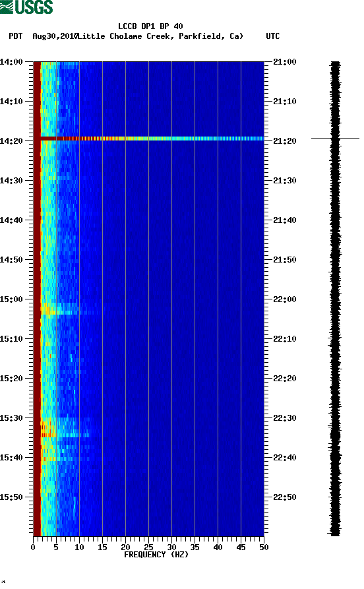Viewport: 364px width, 589px height.
Task: Click the 15 Hz frequency axis label
Action: pos(103,547)
